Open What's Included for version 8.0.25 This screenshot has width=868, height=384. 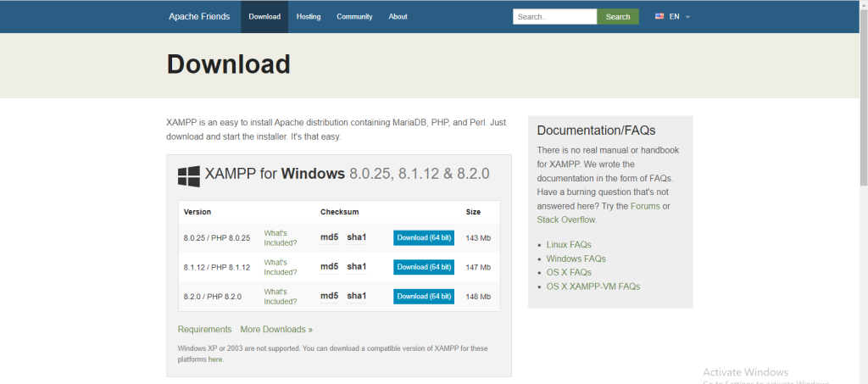pos(280,238)
